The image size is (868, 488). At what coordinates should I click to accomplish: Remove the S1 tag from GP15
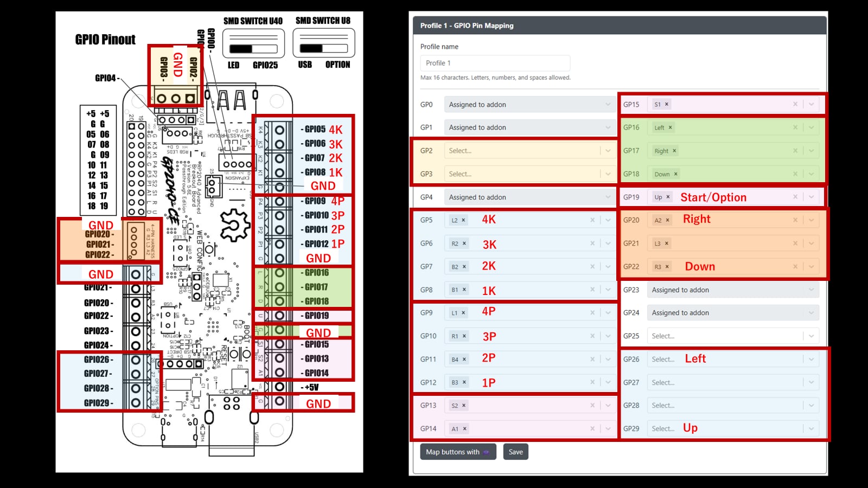coord(667,104)
